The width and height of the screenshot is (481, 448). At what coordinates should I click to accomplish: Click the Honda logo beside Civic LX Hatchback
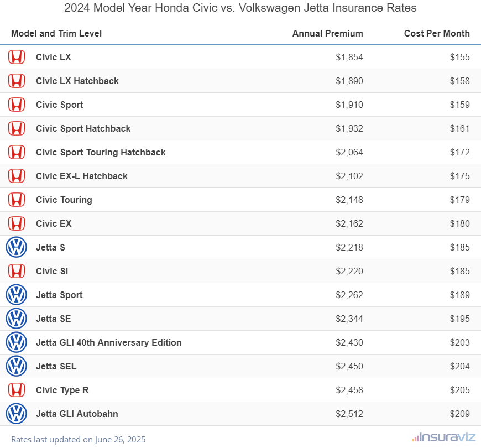(x=17, y=81)
